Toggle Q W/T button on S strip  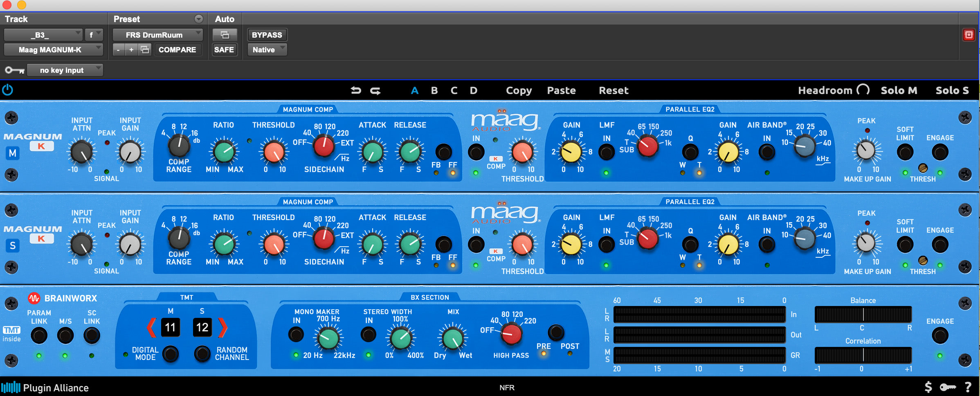[x=690, y=245]
